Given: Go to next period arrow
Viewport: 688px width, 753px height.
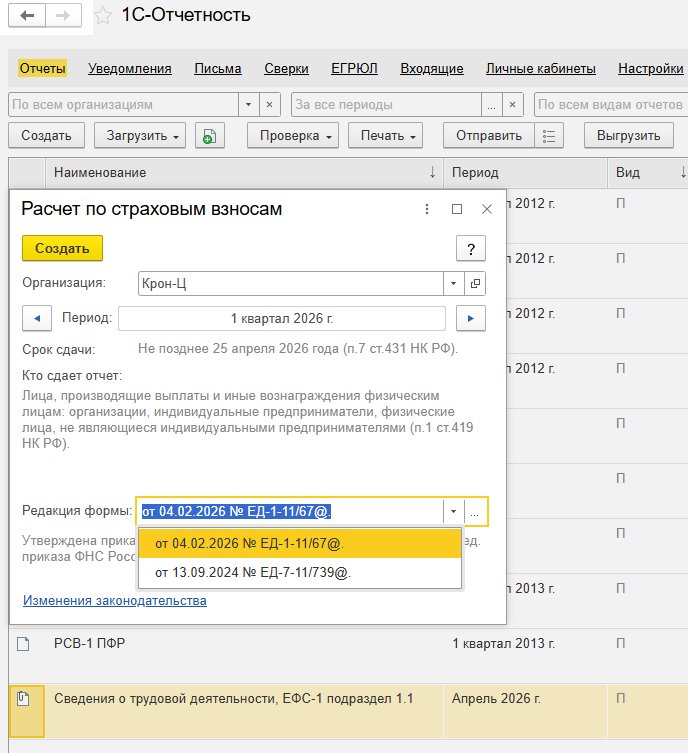Looking at the screenshot, I should (x=470, y=319).
